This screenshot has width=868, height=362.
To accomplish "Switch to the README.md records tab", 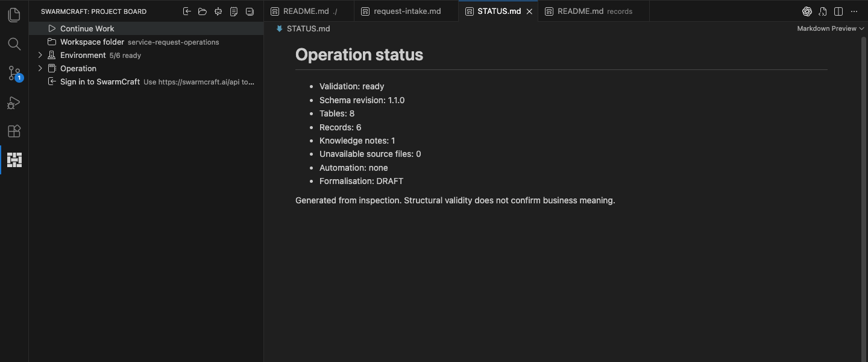I will [x=594, y=11].
